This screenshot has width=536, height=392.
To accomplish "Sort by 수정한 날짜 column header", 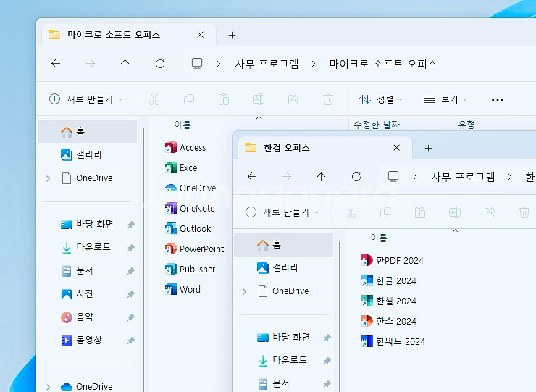I will pyautogui.click(x=377, y=125).
